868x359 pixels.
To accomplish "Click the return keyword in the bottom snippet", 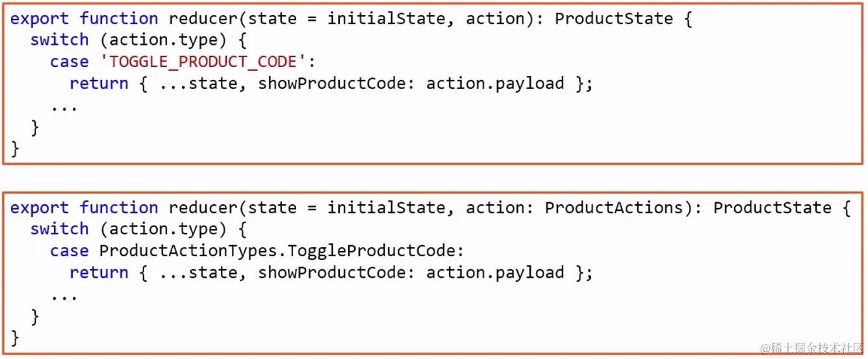I will (x=99, y=273).
